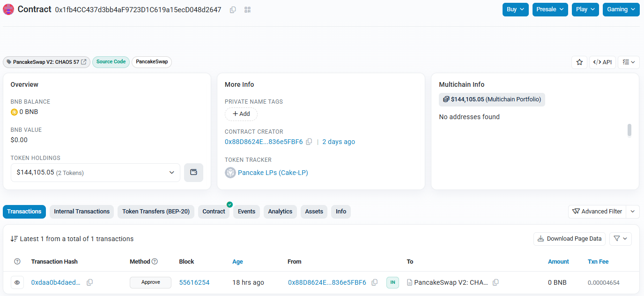Copy the transaction hash 0xdaa0b4daed
644x296 pixels.
89,282
